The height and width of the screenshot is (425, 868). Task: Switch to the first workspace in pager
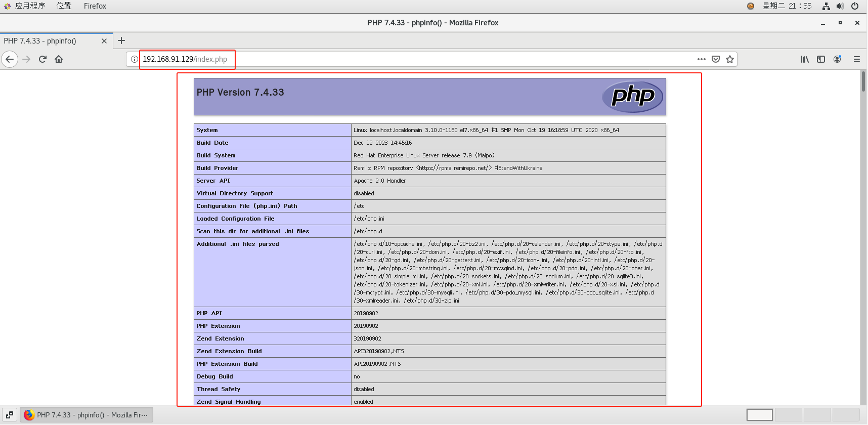(x=760, y=415)
